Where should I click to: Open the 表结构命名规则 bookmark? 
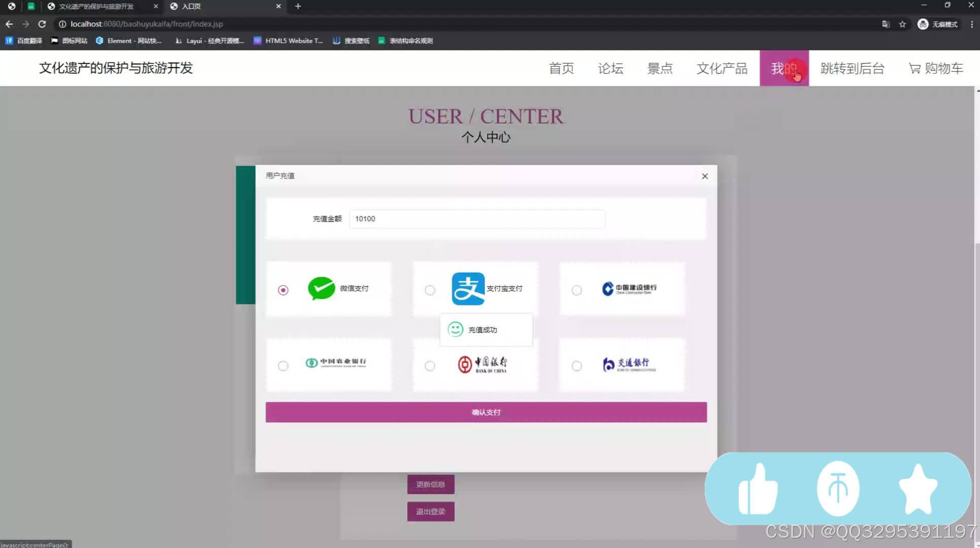(405, 41)
